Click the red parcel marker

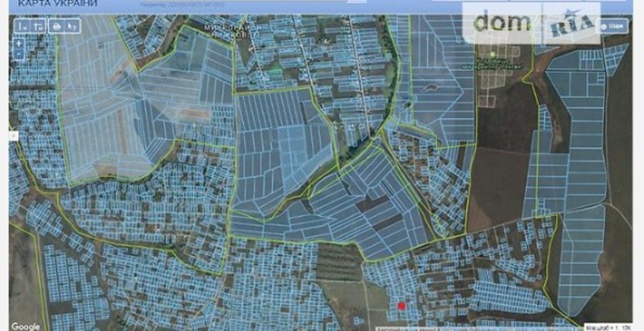(401, 306)
